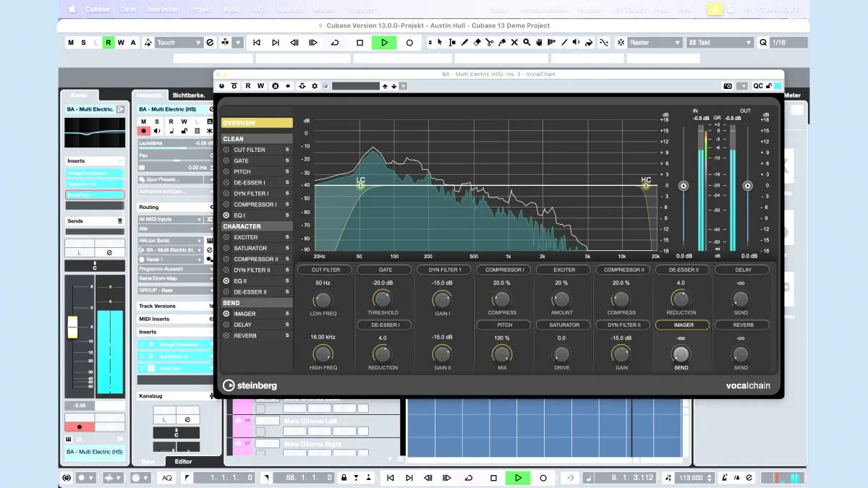Open the Cubase menu in menu bar
Screen dimensions: 868x488
pyautogui.click(x=98, y=9)
